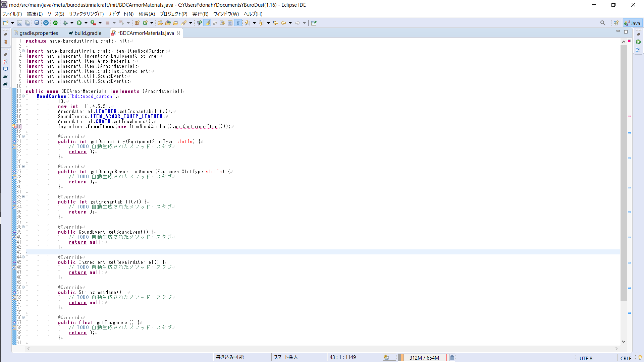Image resolution: width=644 pixels, height=362 pixels.
Task: Click the heap memory usage bar
Action: [x=424, y=358]
